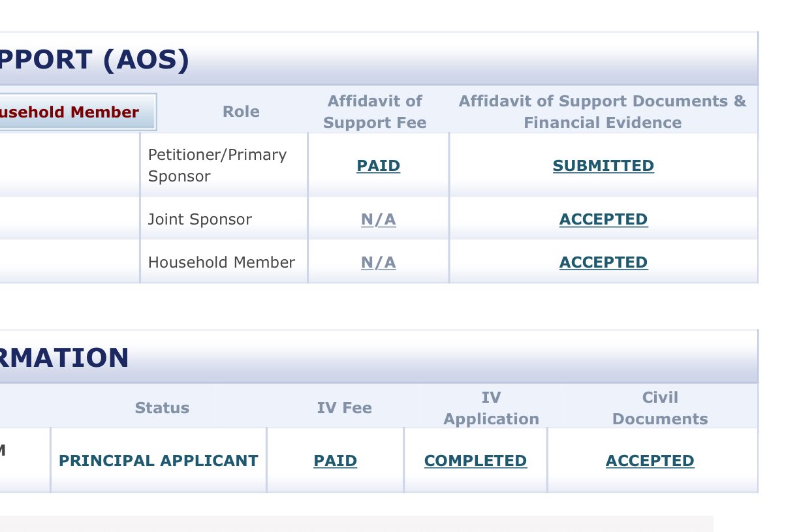Click the Add Household Member button
This screenshot has height=532, width=801.
coord(78,112)
